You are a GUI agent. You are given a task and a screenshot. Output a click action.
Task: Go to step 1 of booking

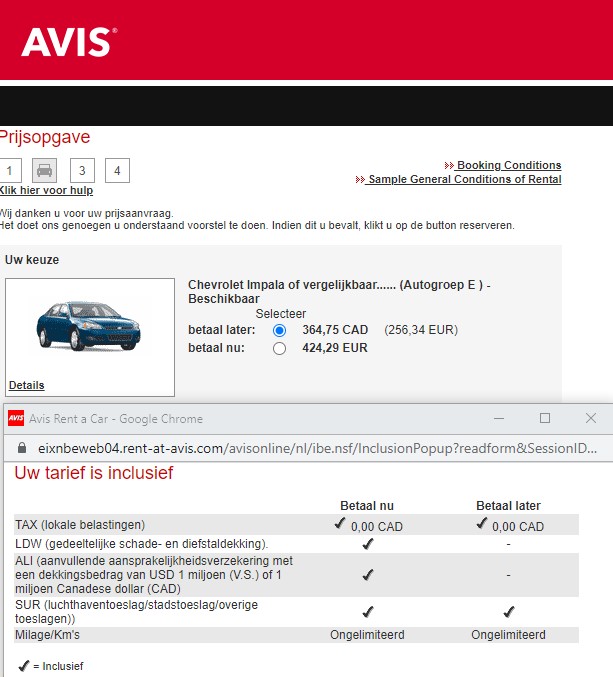point(10,171)
